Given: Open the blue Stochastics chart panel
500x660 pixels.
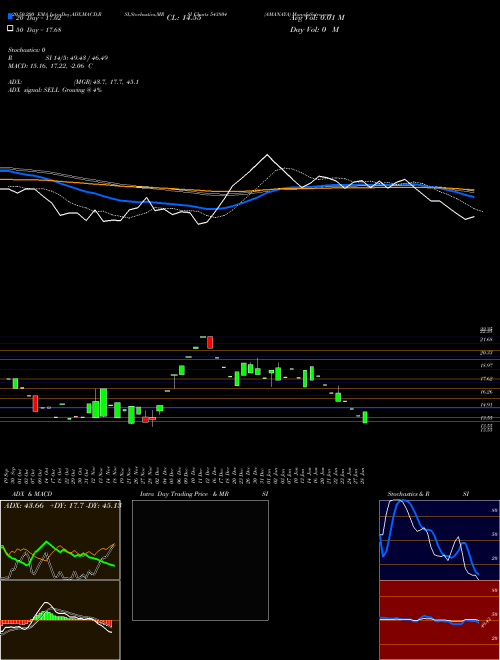Looking at the screenshot, I should (x=439, y=540).
